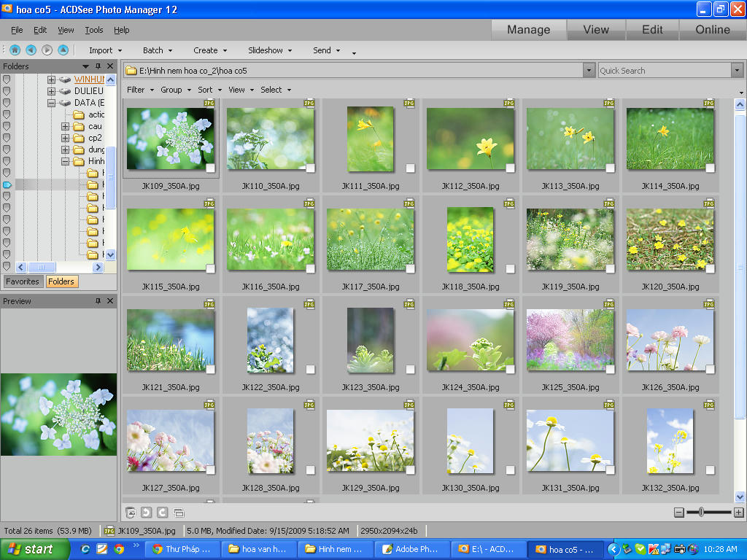
Task: Click the notepad-style quick launch icon
Action: [102, 549]
